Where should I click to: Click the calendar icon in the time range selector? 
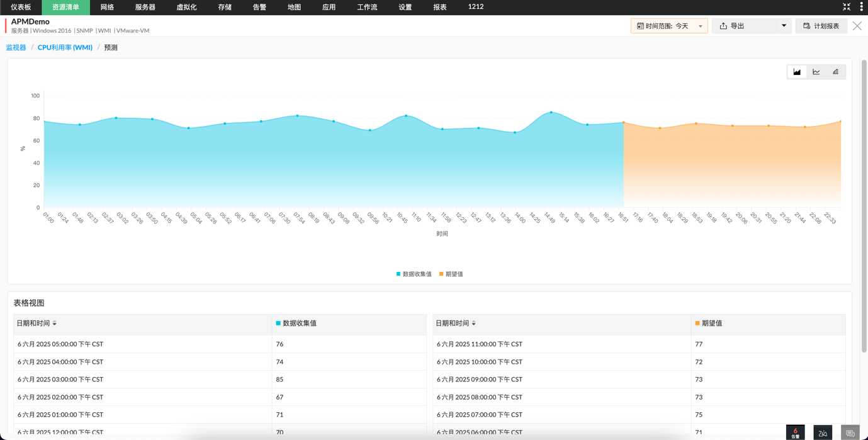[639, 26]
